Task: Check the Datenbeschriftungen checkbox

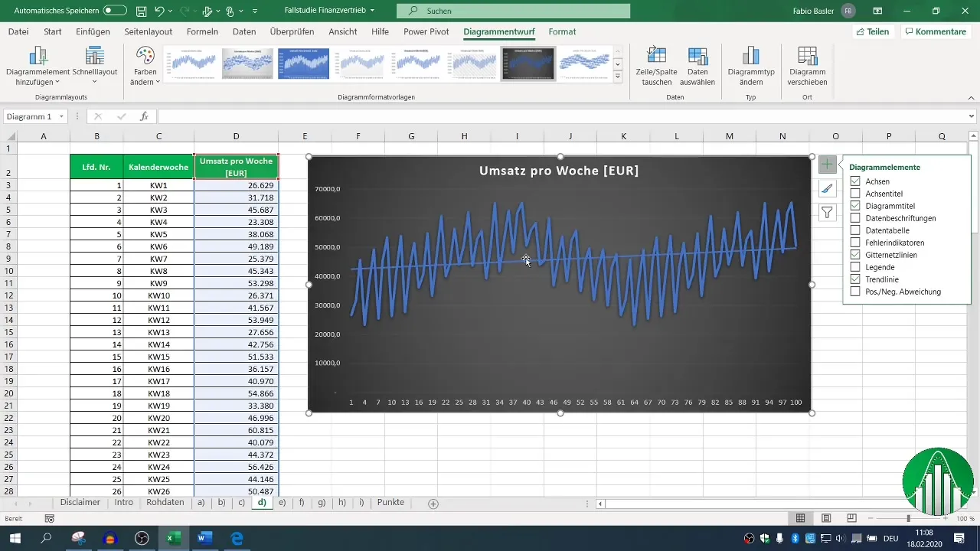Action: point(855,218)
